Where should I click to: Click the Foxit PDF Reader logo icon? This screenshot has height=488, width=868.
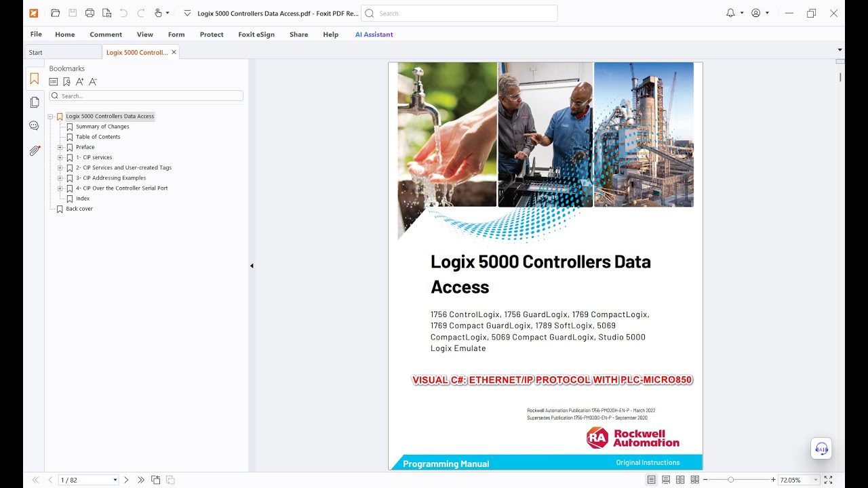pyautogui.click(x=34, y=13)
